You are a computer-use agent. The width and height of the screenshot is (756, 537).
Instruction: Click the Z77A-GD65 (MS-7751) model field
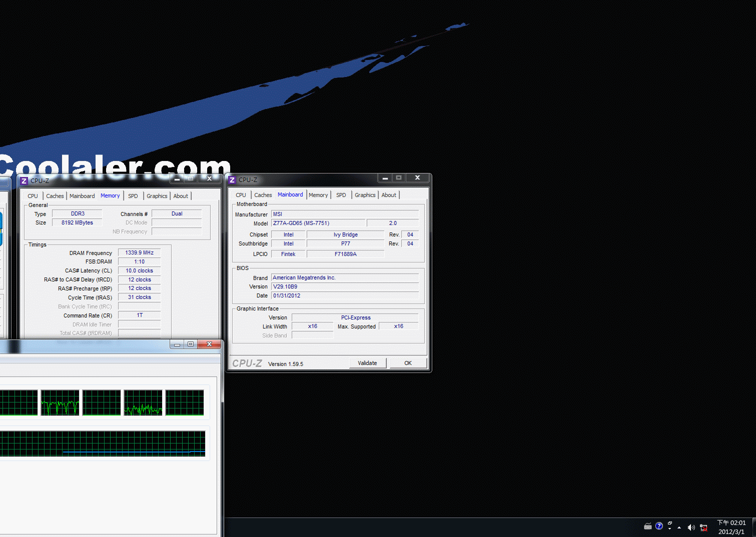pos(318,223)
